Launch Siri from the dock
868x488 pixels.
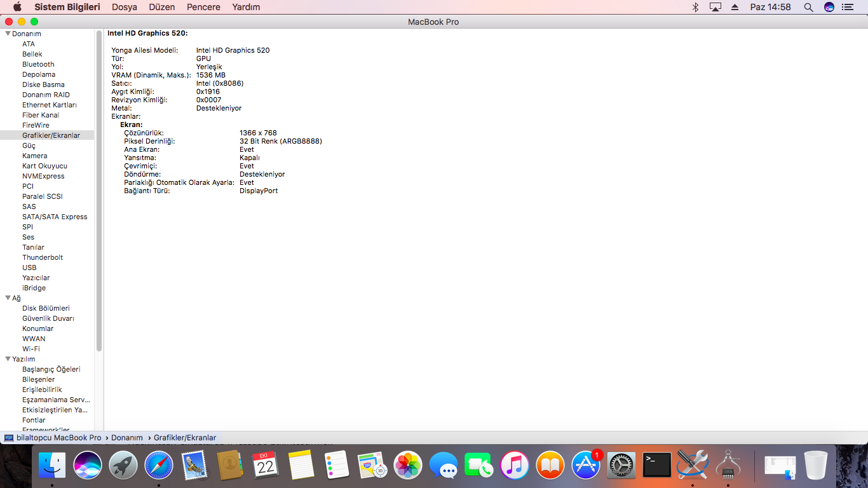[88, 466]
